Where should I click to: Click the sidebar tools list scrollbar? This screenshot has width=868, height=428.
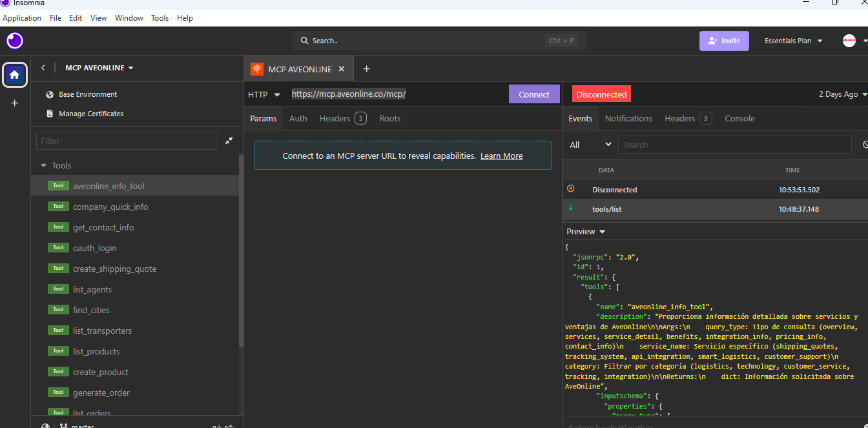(242, 250)
